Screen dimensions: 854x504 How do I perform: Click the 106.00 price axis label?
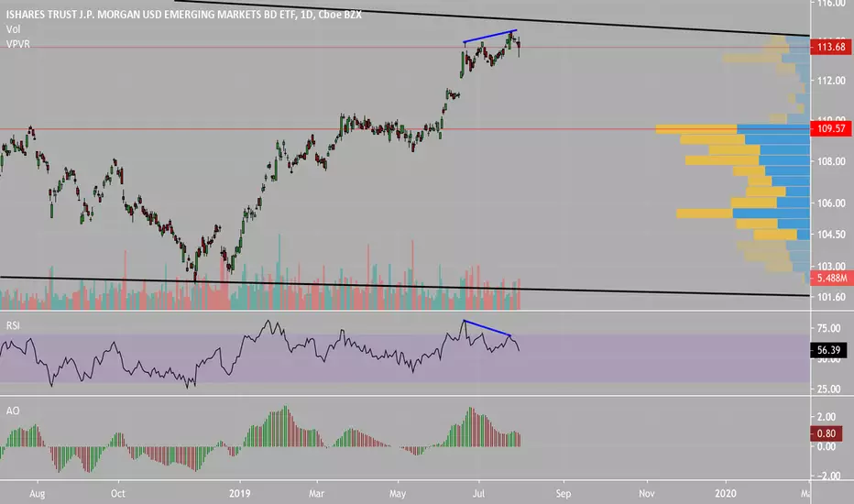pos(831,203)
